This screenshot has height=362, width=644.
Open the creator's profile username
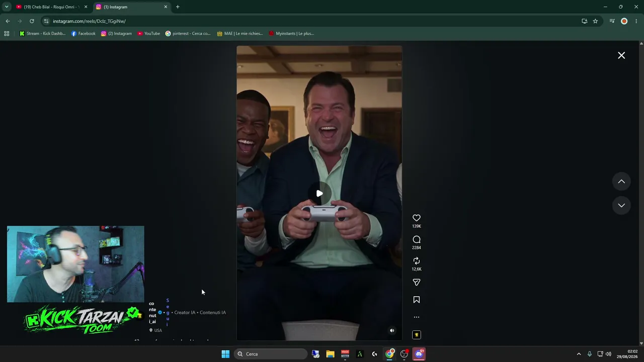tap(152, 313)
